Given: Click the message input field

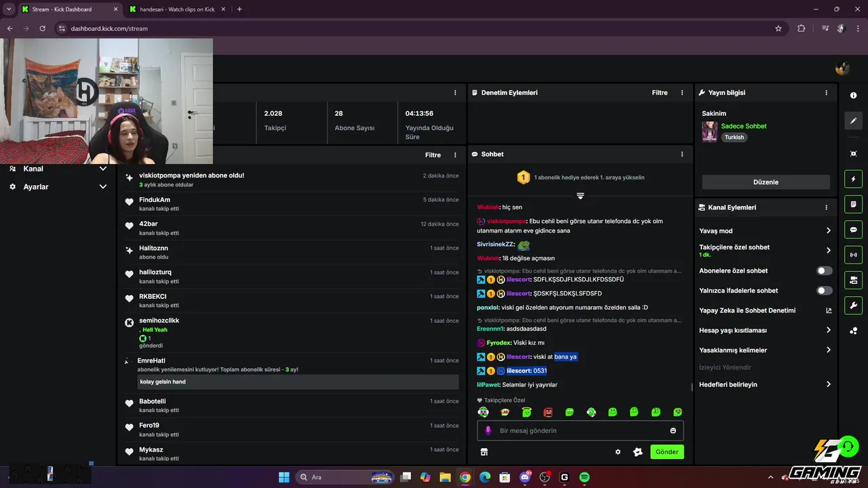Looking at the screenshot, I should click(580, 430).
